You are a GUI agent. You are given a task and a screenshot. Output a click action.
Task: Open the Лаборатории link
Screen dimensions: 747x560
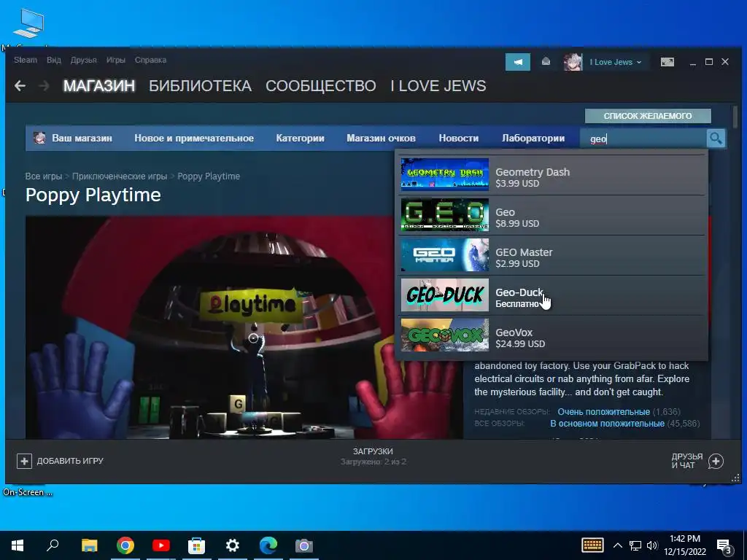click(x=533, y=138)
